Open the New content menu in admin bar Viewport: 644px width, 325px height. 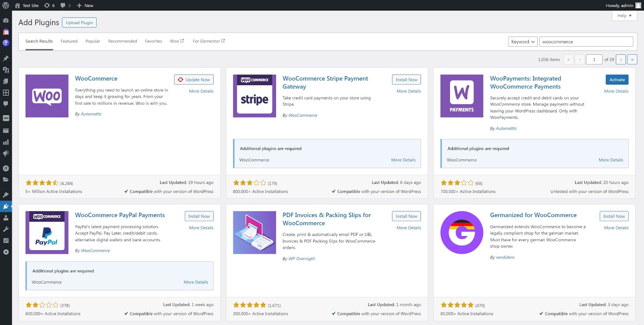tap(85, 5)
